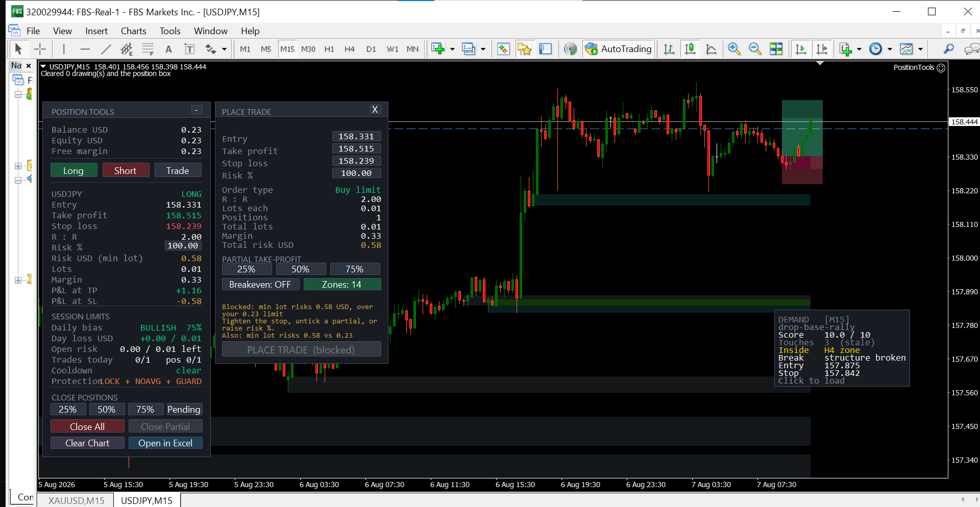Select the cursor arrow tool

(18, 49)
